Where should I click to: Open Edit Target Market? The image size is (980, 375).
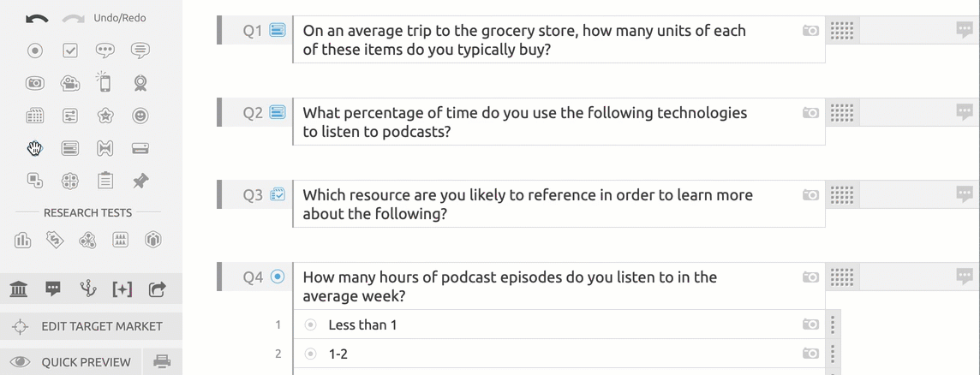click(x=92, y=326)
